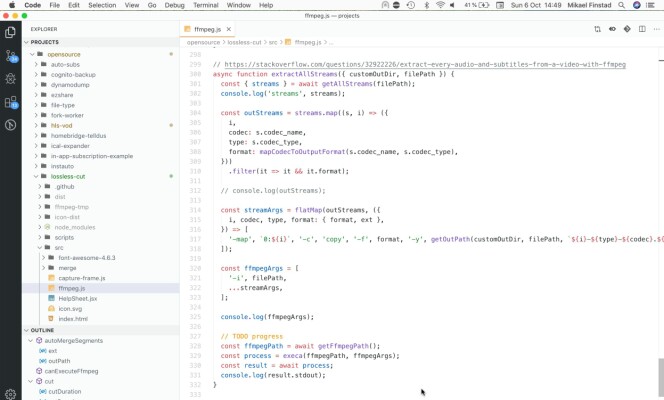The height and width of the screenshot is (400, 664).
Task: Expand the merge folder
Action: click(44, 268)
